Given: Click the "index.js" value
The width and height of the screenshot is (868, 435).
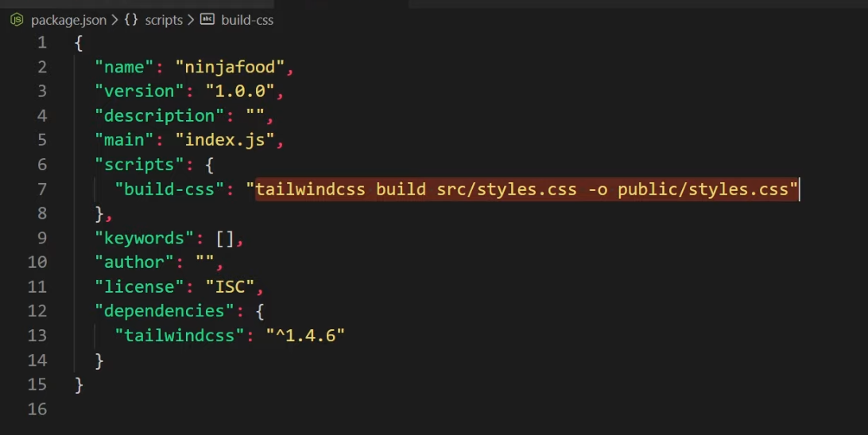Looking at the screenshot, I should click(x=225, y=140).
